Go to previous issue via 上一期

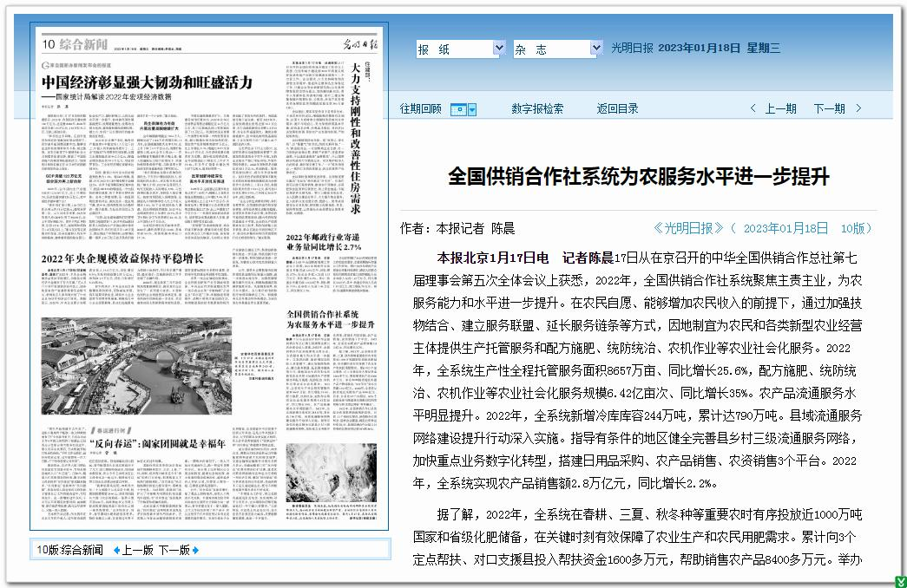pos(780,108)
